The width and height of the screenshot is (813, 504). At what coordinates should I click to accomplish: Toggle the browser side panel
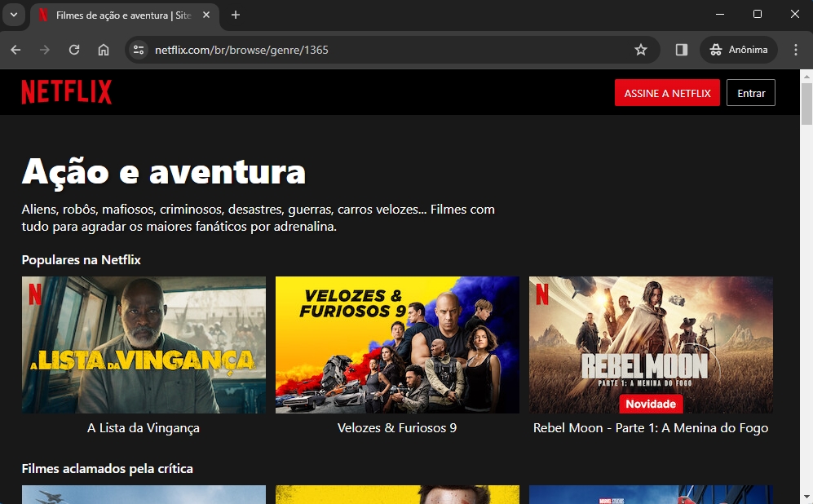681,50
